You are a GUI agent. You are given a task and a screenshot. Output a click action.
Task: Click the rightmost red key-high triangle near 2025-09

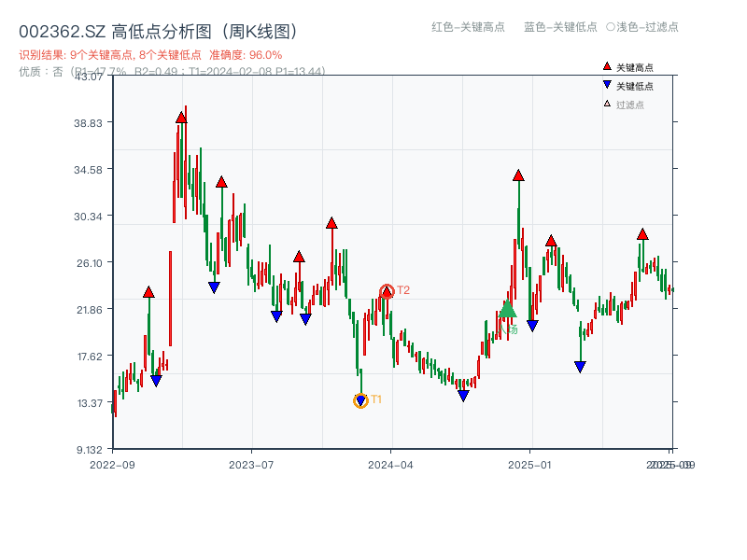point(642,234)
